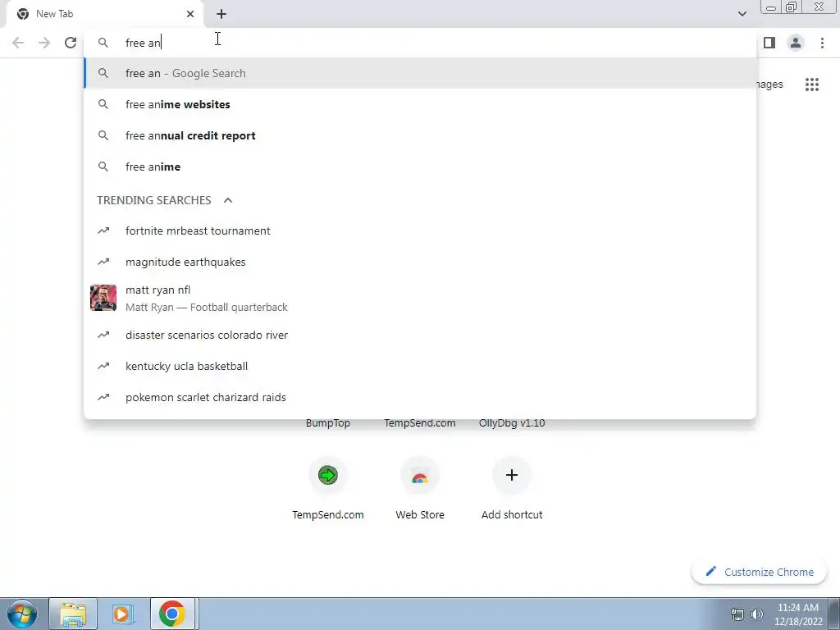
Task: Click the volume speaker tray icon
Action: (757, 614)
